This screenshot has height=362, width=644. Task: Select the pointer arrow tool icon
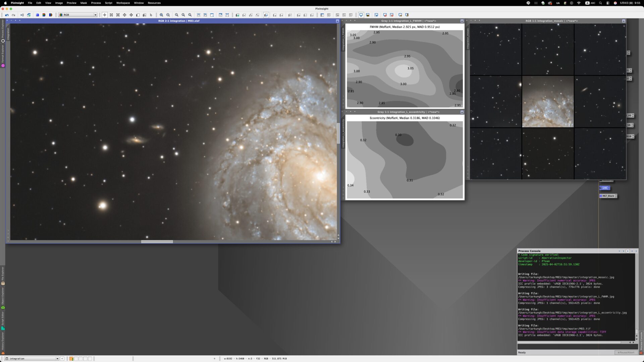(151, 15)
